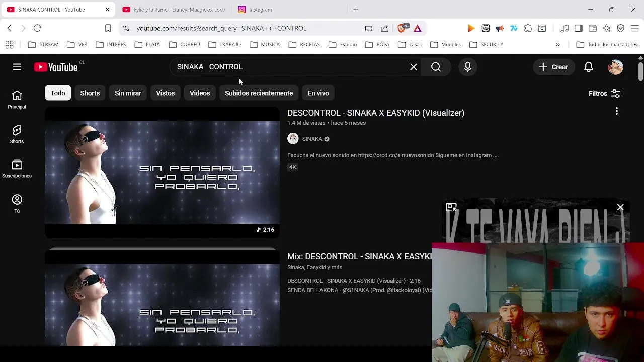Close the SINAKA CONTROL tab
This screenshot has height=362, width=644.
(x=107, y=10)
